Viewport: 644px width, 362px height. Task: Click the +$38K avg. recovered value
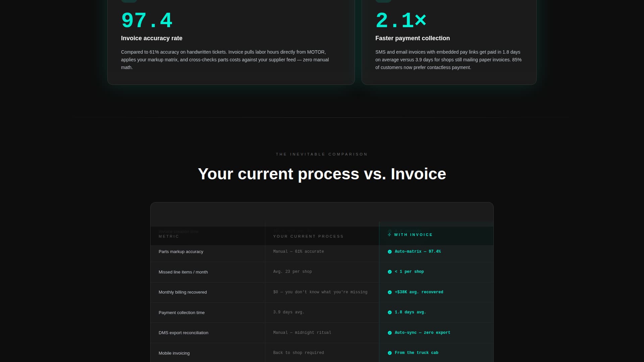coord(419,292)
